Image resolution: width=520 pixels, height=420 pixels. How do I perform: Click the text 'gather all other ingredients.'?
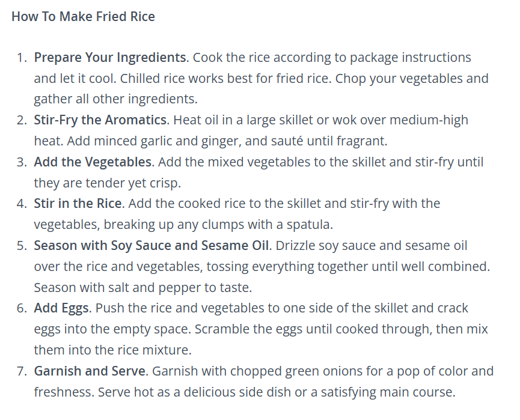(116, 99)
